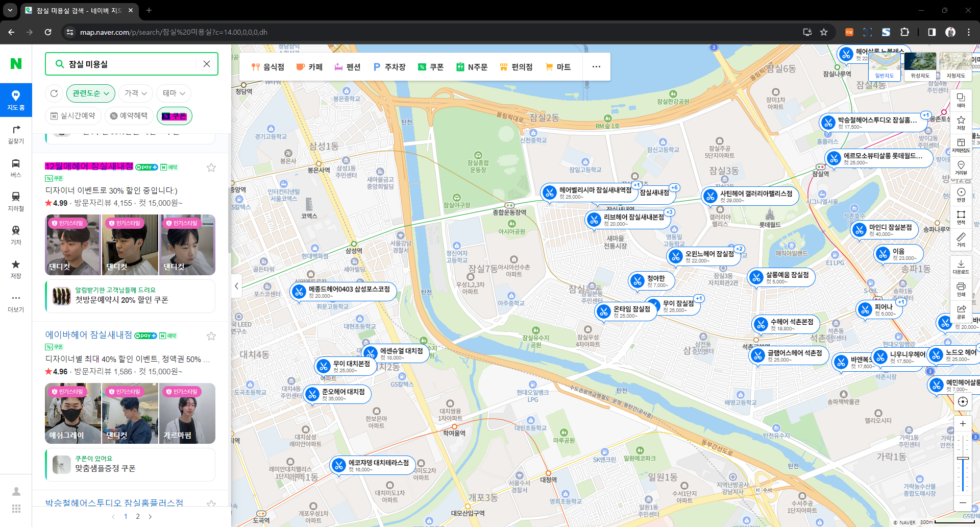Open the more categories ellipsis on the map
The width and height of the screenshot is (980, 527).
[596, 67]
